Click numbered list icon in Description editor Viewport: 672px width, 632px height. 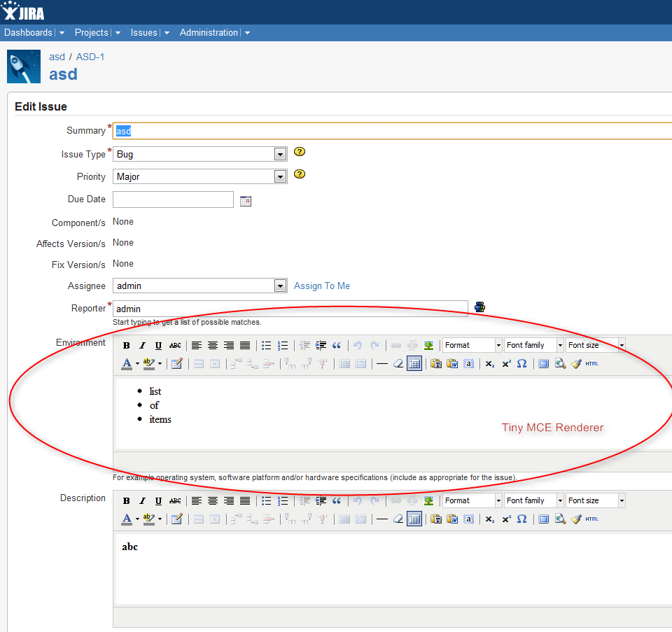(282, 501)
